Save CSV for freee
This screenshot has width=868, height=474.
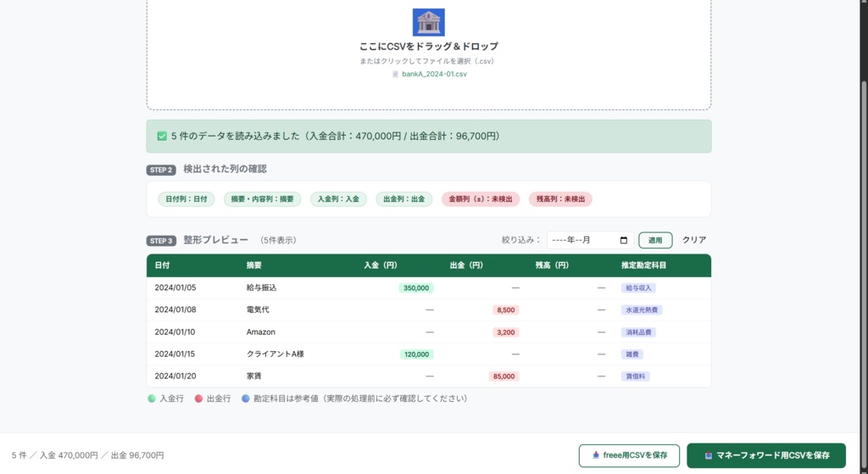pos(630,455)
